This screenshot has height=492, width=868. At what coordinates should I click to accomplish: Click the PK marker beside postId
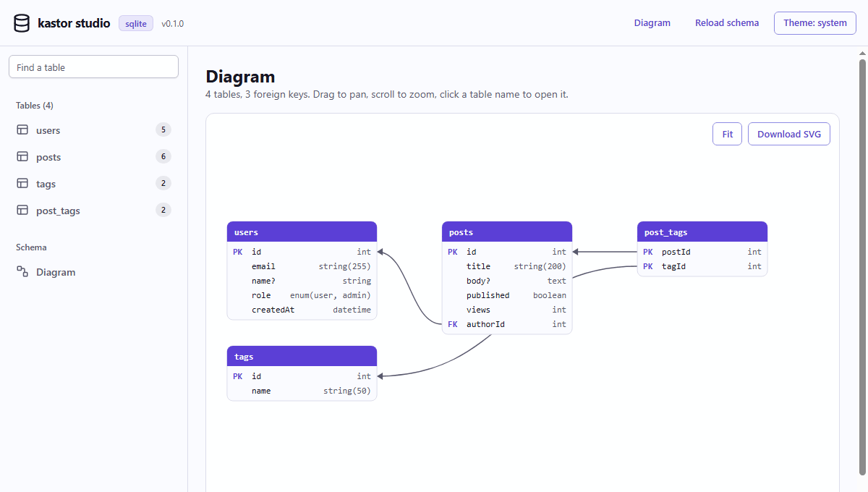coord(648,252)
